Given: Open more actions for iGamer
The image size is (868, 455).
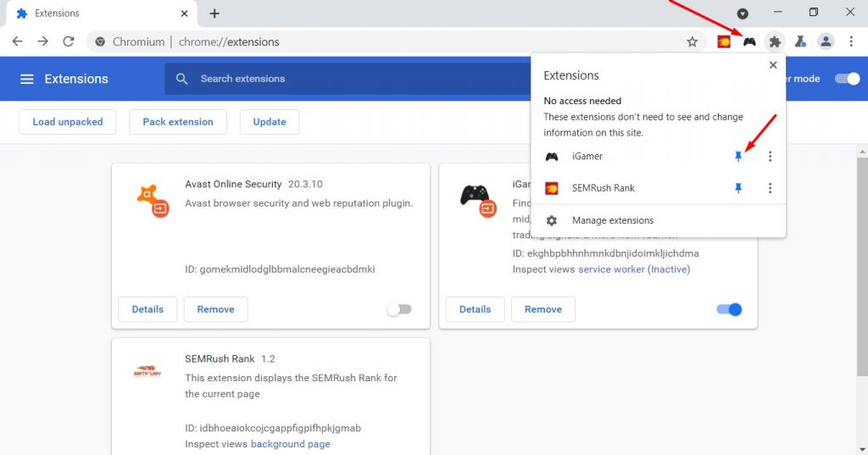Looking at the screenshot, I should click(770, 157).
